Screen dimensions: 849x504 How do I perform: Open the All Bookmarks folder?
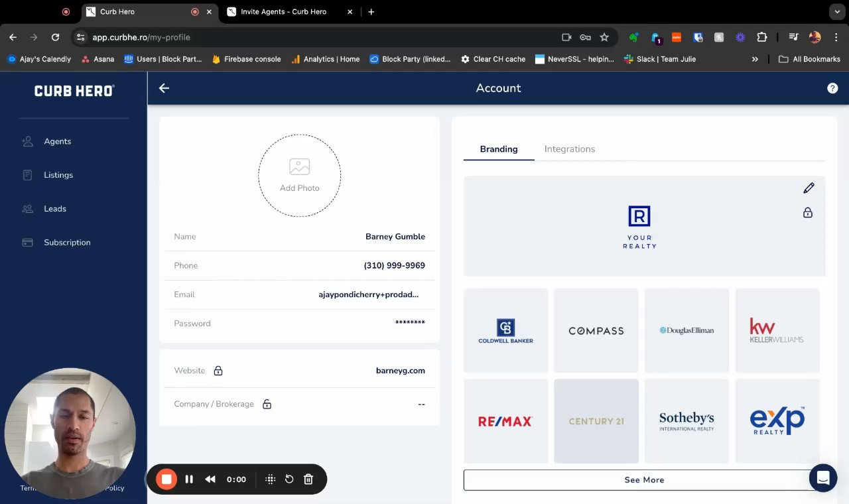(x=809, y=59)
